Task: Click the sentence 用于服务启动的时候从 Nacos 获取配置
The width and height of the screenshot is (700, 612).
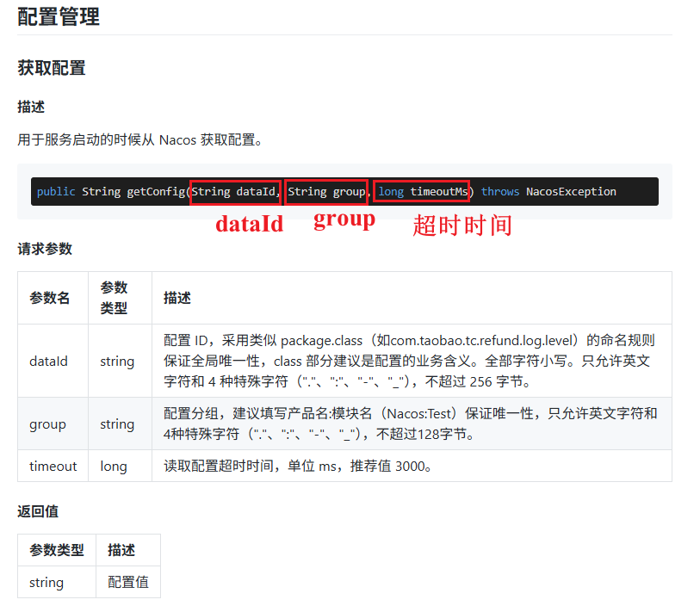Action: coord(139,139)
